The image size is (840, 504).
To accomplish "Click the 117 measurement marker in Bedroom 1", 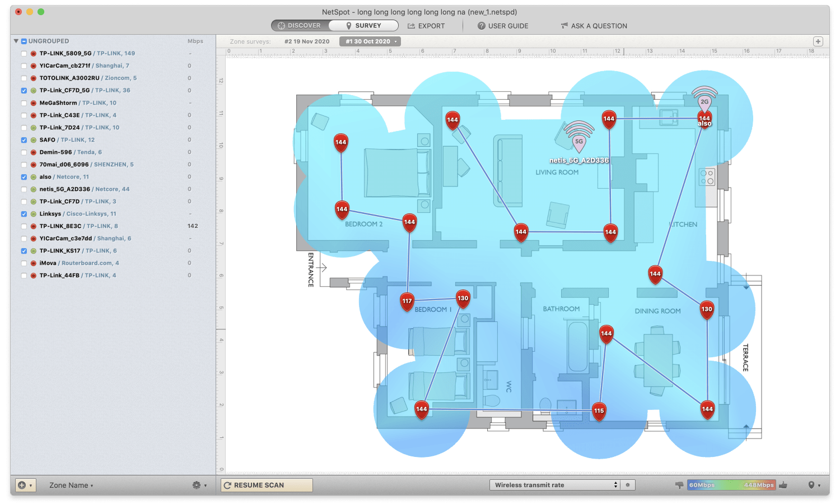I will tap(407, 301).
